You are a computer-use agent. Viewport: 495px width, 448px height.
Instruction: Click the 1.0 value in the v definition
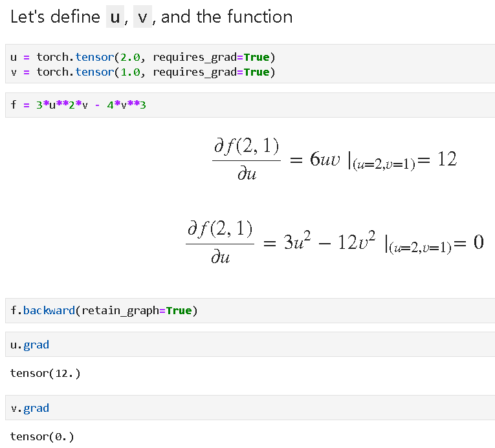click(x=129, y=72)
